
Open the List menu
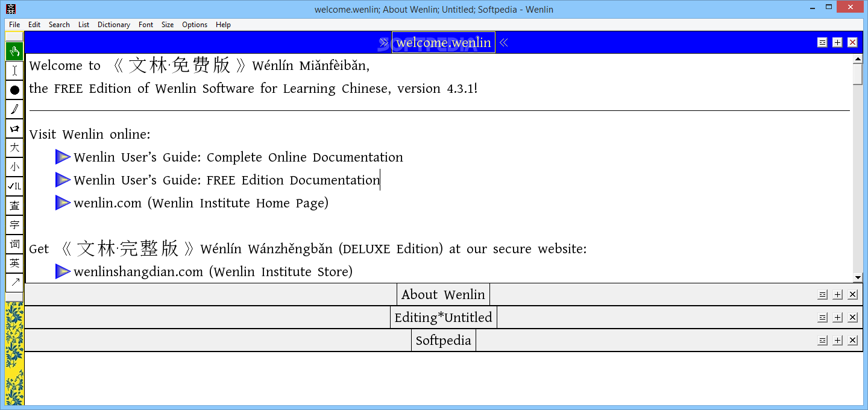pyautogui.click(x=84, y=25)
